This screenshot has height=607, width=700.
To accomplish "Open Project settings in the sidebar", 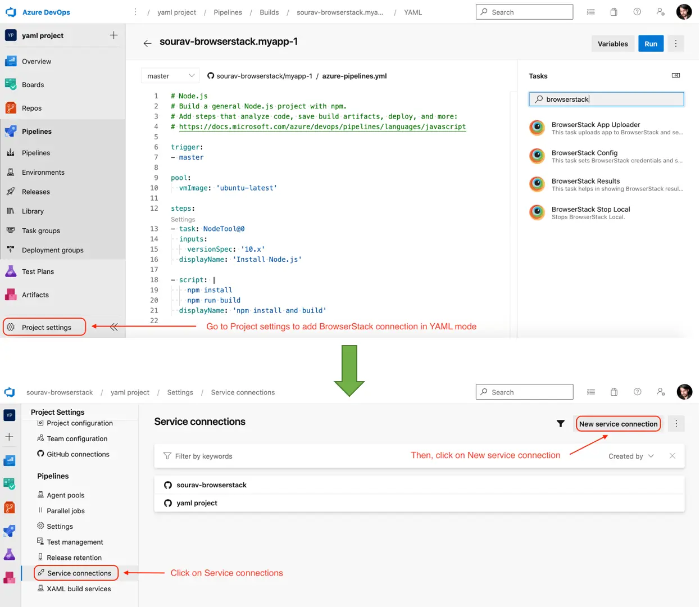I will tap(46, 327).
